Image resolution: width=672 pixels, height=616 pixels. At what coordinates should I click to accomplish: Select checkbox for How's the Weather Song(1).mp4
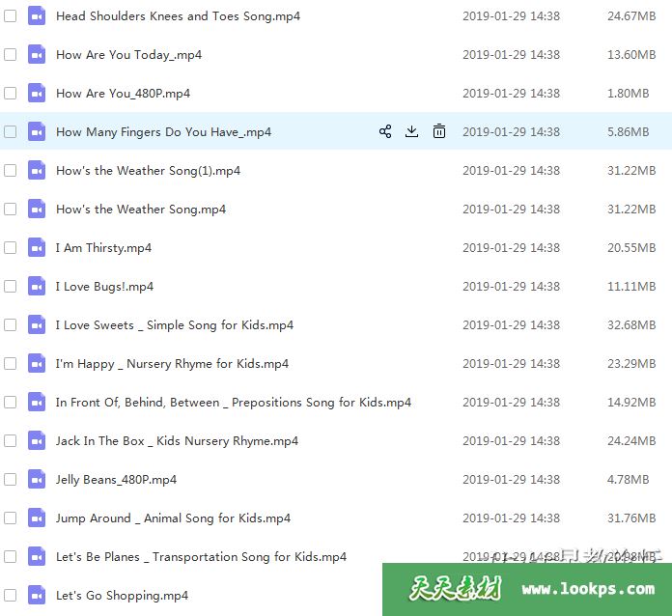(10, 171)
